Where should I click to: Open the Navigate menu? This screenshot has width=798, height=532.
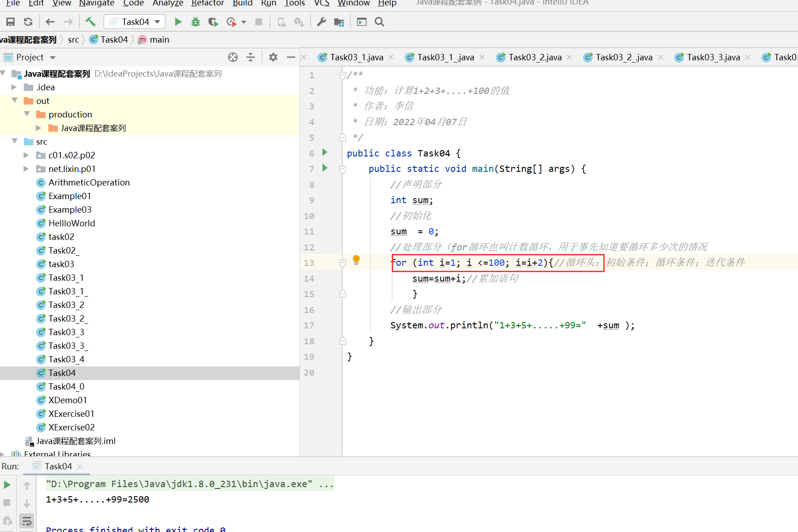pyautogui.click(x=97, y=3)
